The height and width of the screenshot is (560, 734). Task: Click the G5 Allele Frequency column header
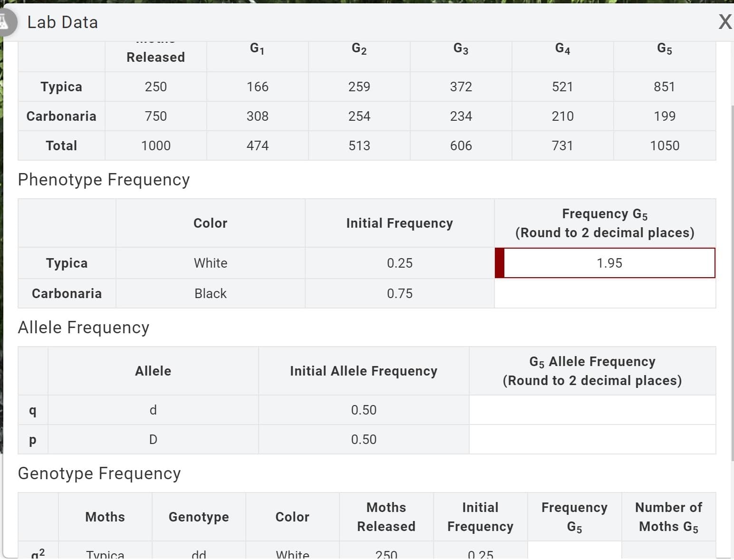pyautogui.click(x=592, y=371)
